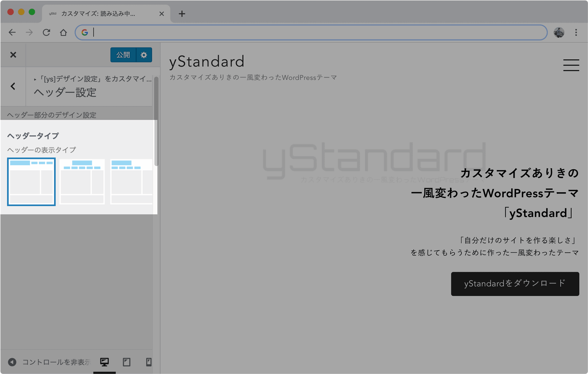
Task: Go back from ヘッダー設定 section
Action: tap(13, 86)
